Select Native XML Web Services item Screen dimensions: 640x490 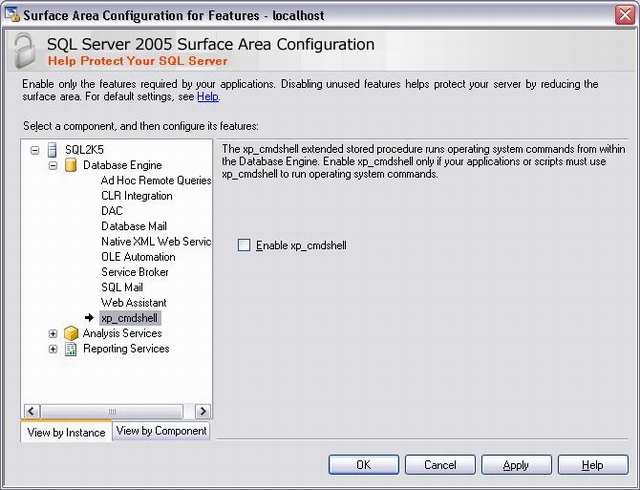[x=156, y=242]
